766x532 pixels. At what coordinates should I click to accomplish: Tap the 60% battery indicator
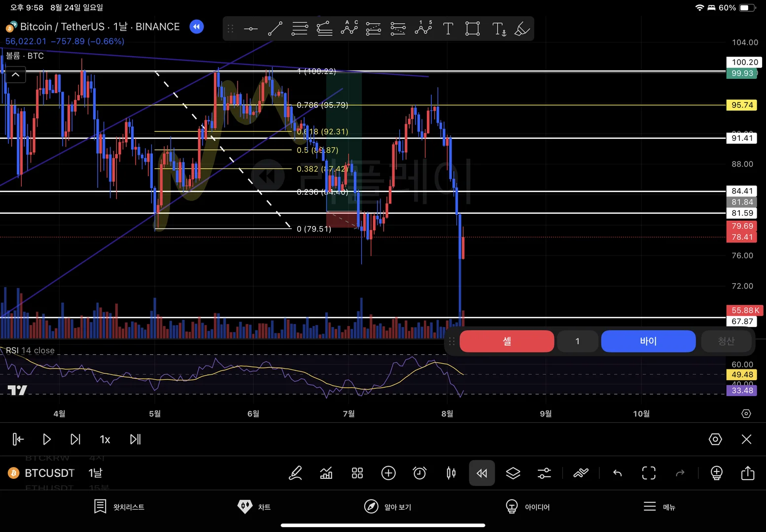(737, 8)
